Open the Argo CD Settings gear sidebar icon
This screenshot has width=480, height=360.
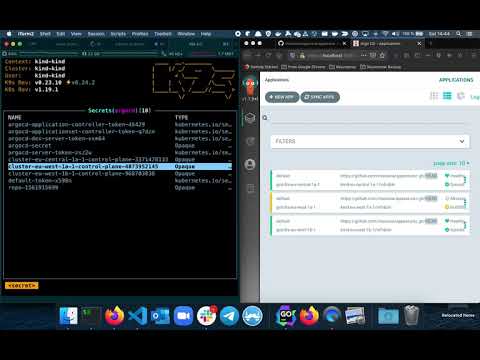250,141
